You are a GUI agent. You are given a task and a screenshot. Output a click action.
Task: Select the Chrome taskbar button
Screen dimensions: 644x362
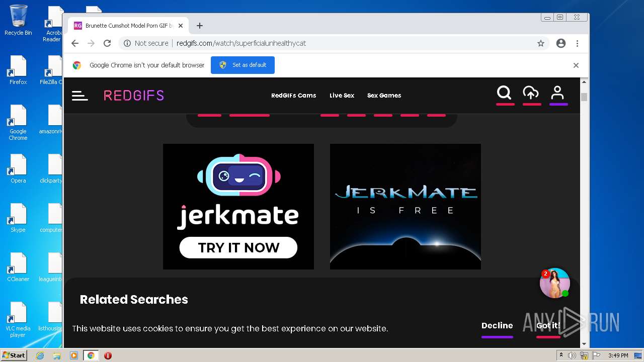(x=91, y=355)
